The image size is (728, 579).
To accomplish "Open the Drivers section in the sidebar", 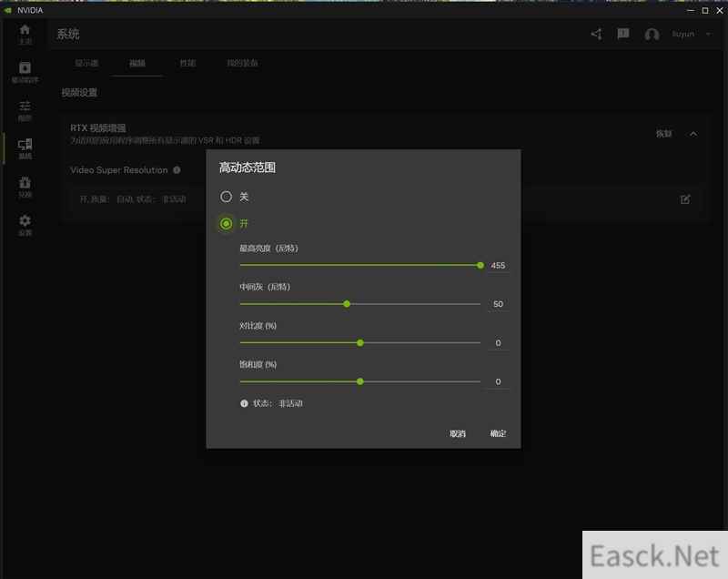I will point(25,72).
